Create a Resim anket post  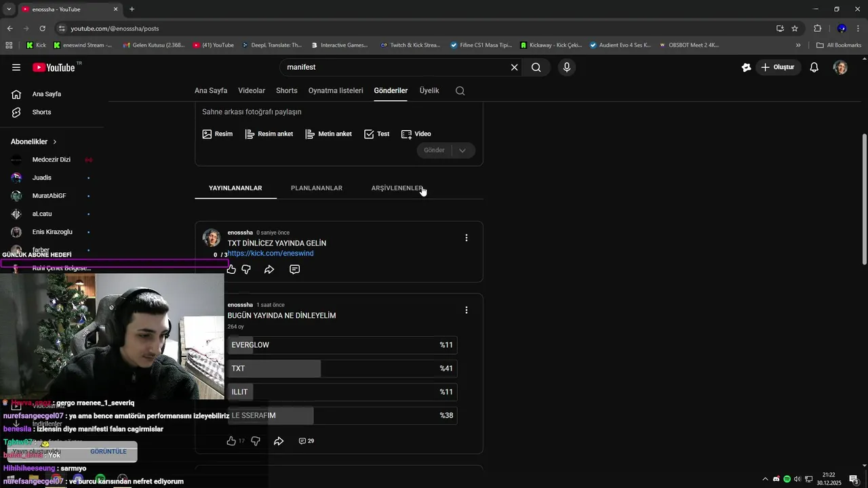click(x=269, y=134)
